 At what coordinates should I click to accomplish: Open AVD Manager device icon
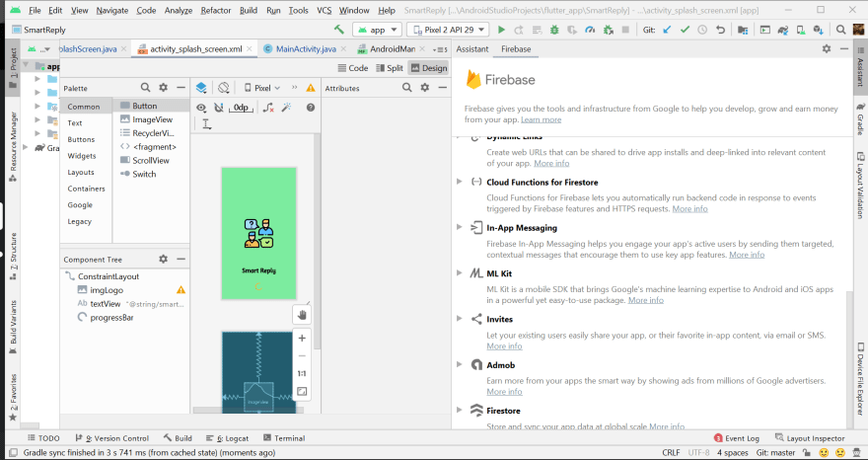pyautogui.click(x=801, y=30)
